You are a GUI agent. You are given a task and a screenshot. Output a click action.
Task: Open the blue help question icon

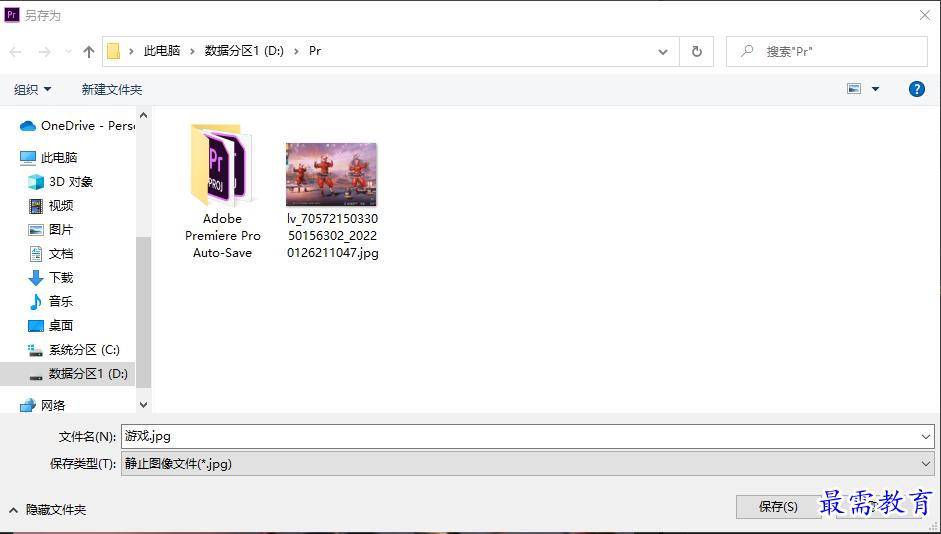(916, 89)
